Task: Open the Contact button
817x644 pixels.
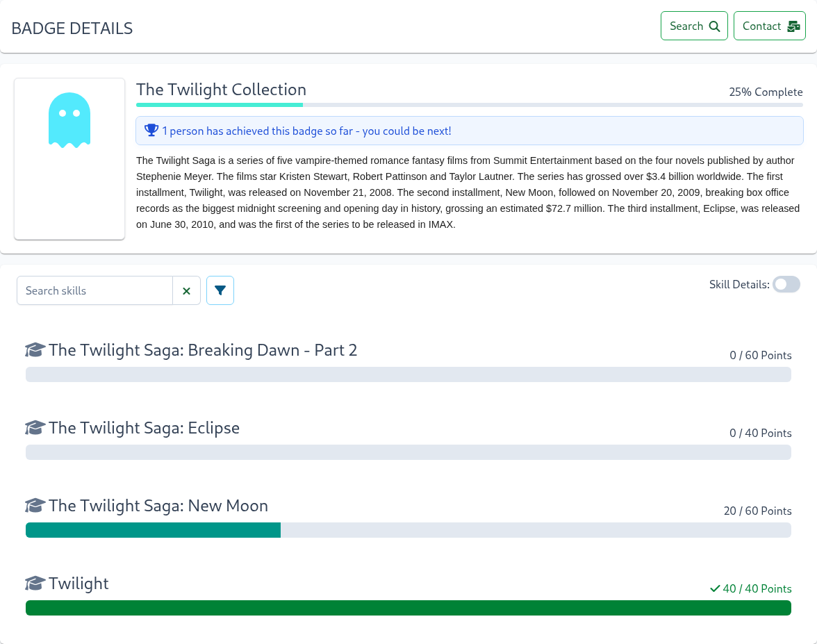Action: 770,26
